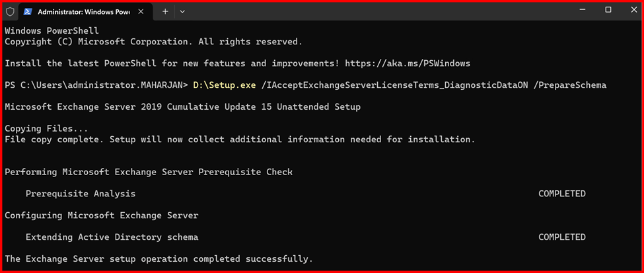The image size is (644, 273).
Task: Click COMPLETED status next to Extending Active Directory schema
Action: (561, 237)
